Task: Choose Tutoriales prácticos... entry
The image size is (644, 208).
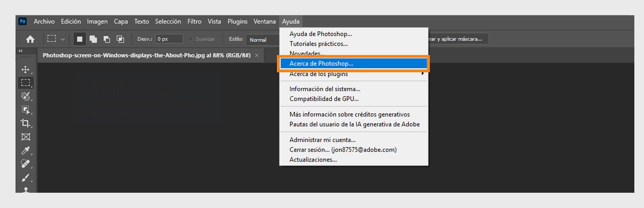Action: pos(353,44)
